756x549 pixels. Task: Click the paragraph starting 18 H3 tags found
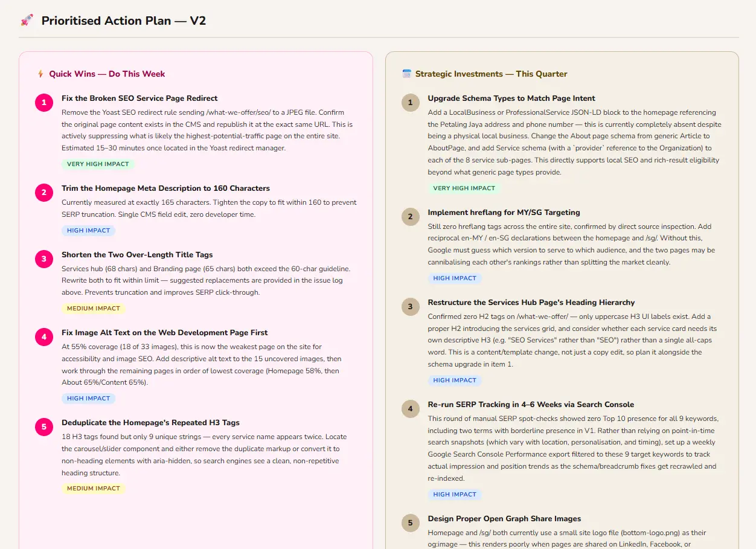[204, 454]
